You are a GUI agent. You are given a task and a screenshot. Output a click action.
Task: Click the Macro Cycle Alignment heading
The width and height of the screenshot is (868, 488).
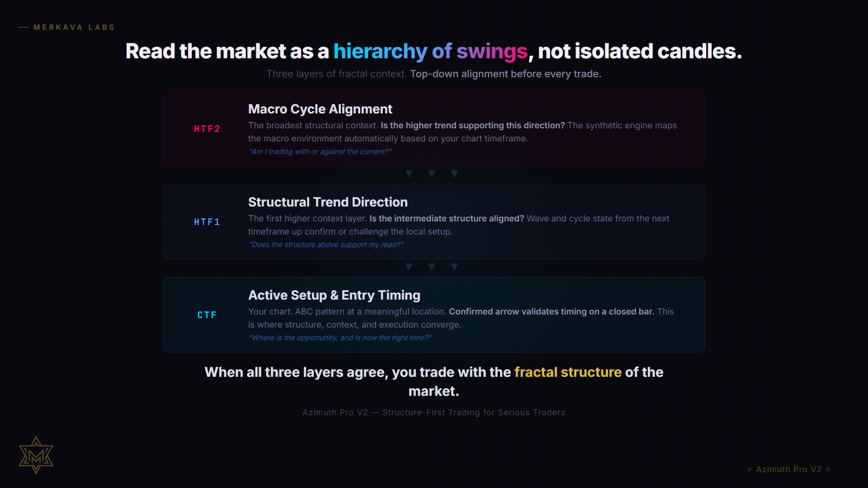click(x=320, y=109)
